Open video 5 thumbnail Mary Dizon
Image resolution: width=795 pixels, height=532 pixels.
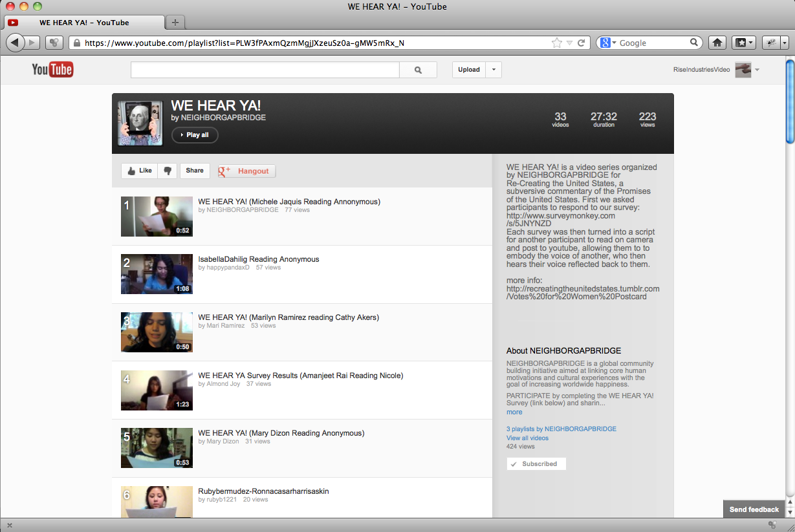157,448
